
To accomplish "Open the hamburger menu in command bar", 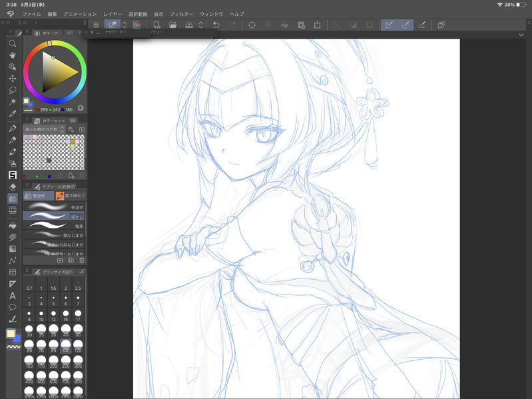I will (x=97, y=25).
